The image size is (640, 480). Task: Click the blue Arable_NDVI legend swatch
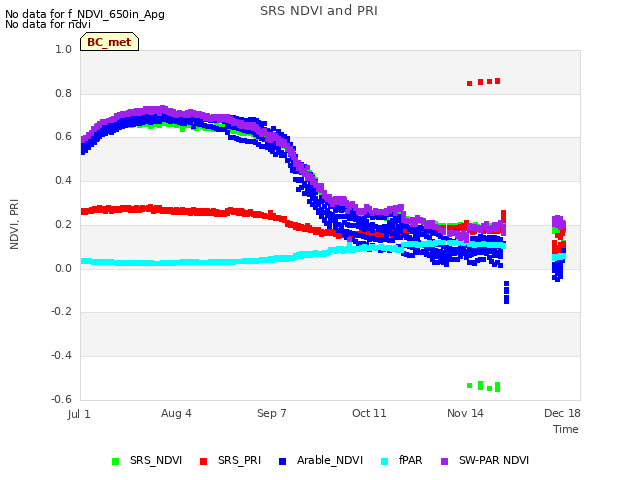coord(282,461)
